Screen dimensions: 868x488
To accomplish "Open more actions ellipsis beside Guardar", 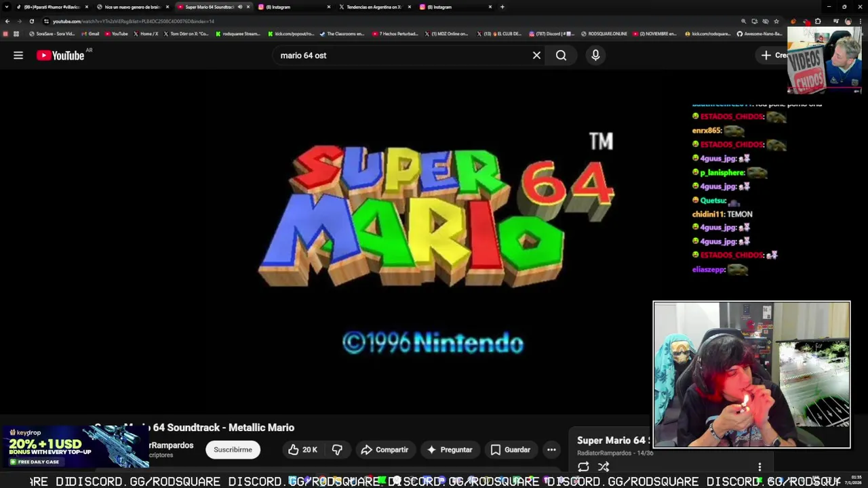I will click(551, 449).
